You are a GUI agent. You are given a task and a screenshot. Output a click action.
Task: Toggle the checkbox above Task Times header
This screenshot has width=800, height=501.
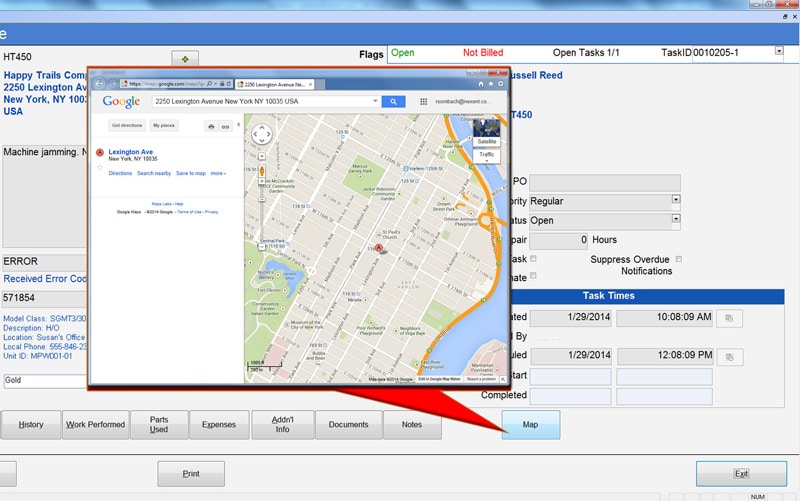533,275
